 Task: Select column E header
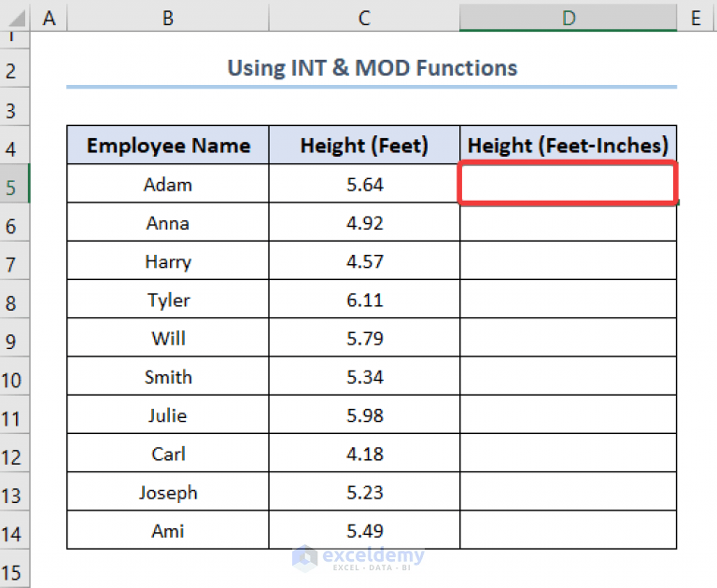(x=696, y=19)
